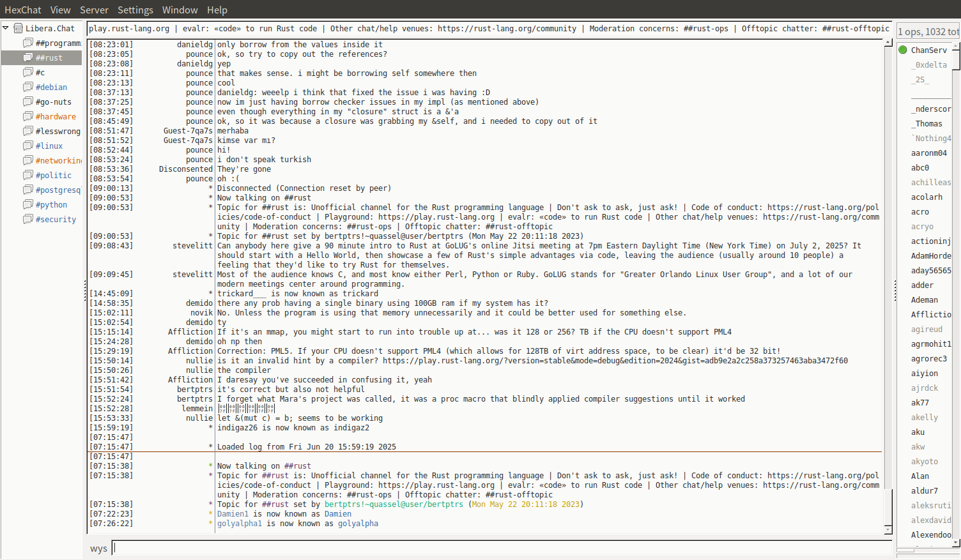
Task: Focus the message input box
Action: pos(502,548)
